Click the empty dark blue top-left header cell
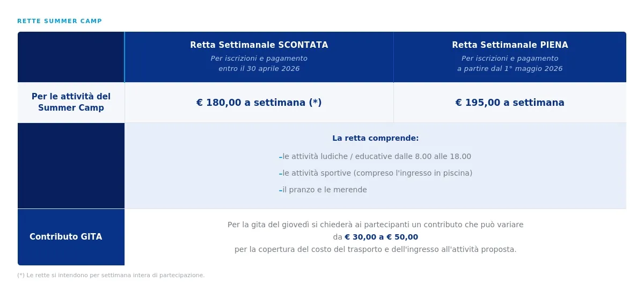The image size is (644, 296). point(71,57)
